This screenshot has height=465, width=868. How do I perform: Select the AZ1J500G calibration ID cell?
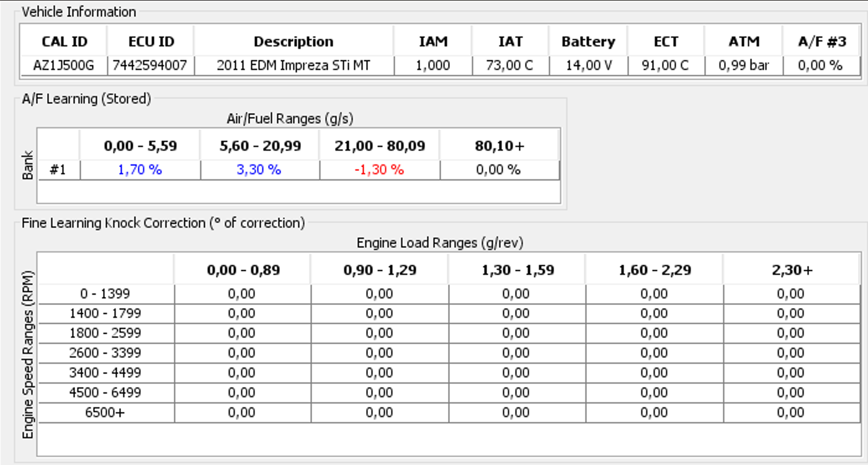[64, 65]
